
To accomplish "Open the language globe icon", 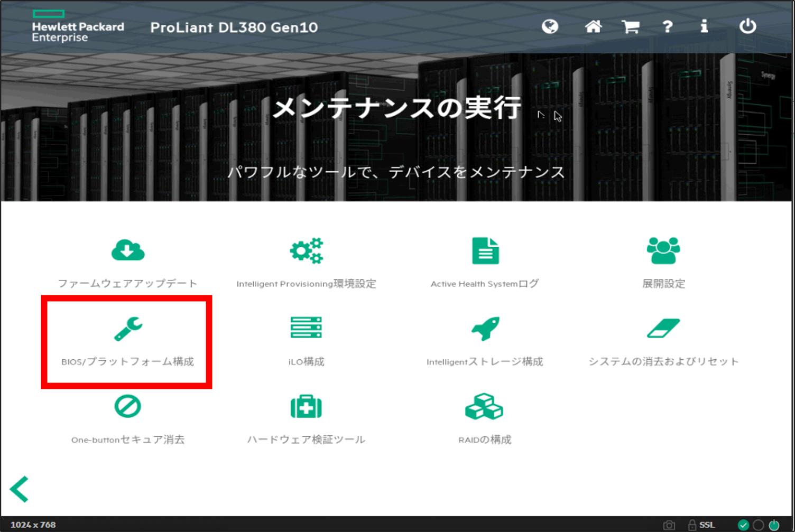I will coord(550,26).
